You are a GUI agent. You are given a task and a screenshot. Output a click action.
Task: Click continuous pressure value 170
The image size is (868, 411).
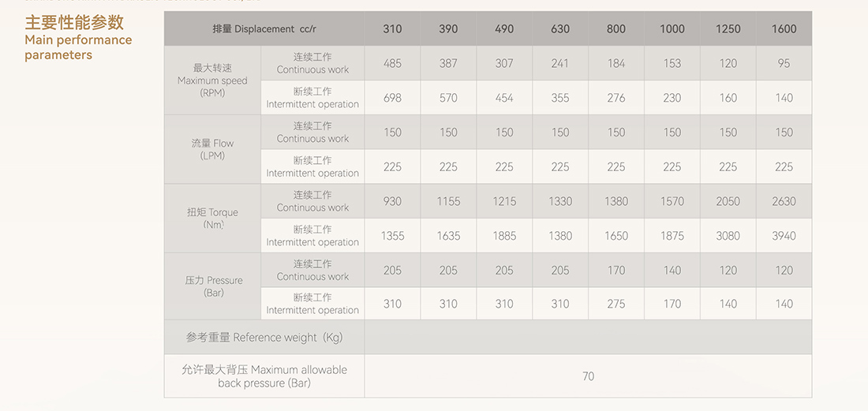[616, 271]
